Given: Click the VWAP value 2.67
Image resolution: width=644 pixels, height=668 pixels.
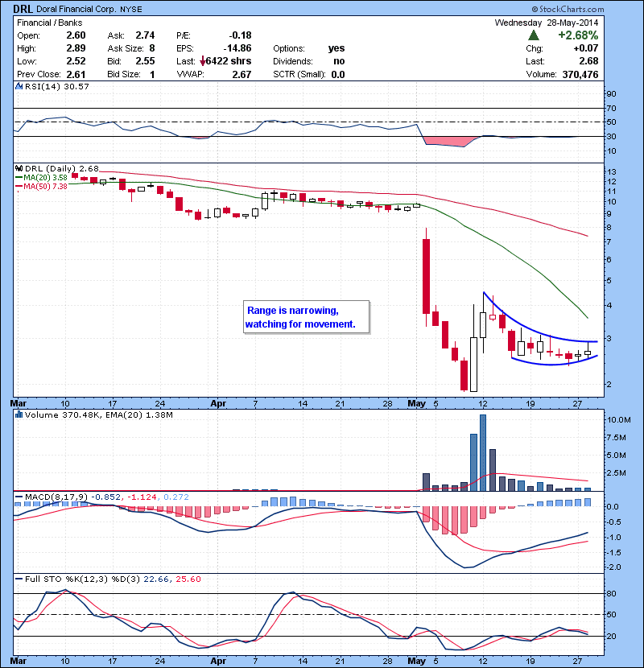Looking at the screenshot, I should click(x=242, y=74).
